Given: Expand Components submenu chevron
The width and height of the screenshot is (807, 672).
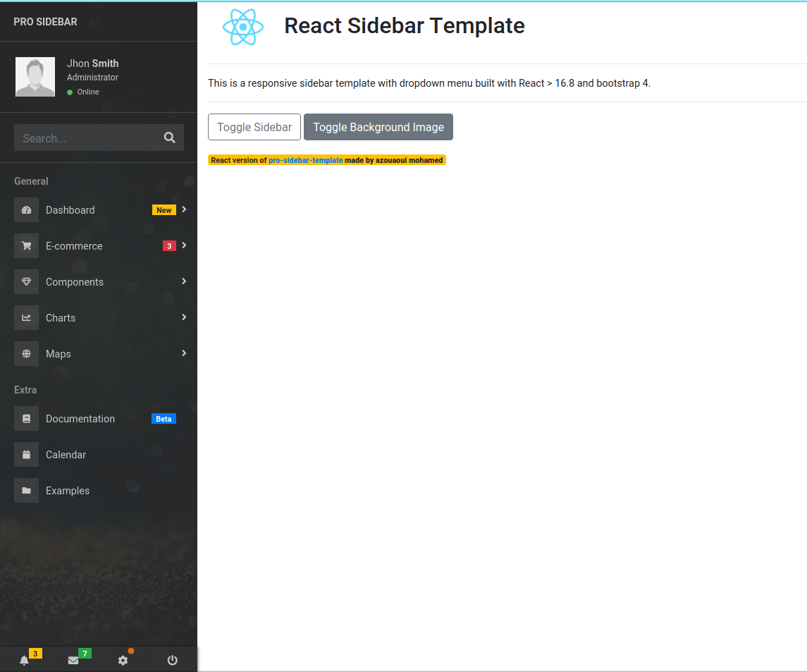Looking at the screenshot, I should pos(184,281).
